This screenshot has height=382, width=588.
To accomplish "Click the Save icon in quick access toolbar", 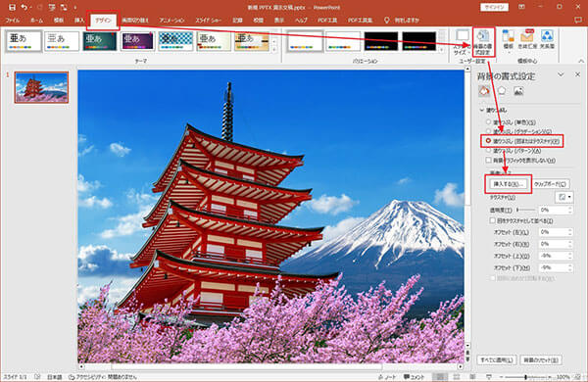I will pyautogui.click(x=12, y=7).
